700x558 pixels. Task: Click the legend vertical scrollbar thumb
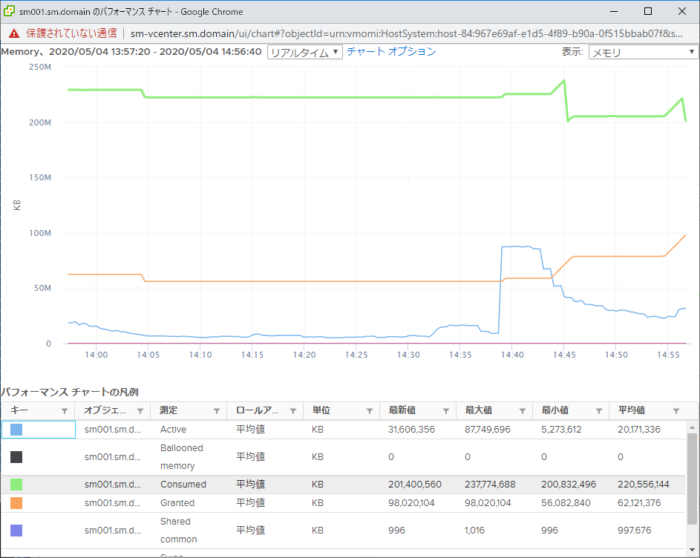pyautogui.click(x=692, y=477)
